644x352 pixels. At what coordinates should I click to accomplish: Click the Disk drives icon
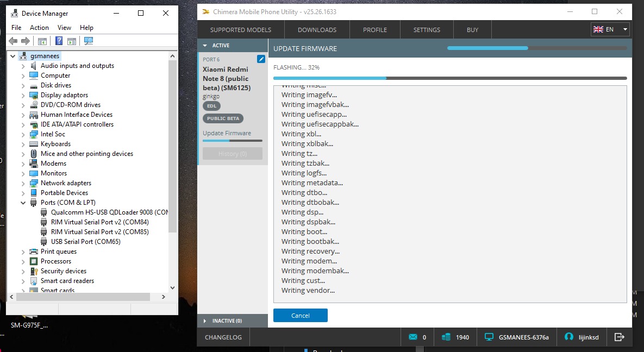tap(34, 85)
